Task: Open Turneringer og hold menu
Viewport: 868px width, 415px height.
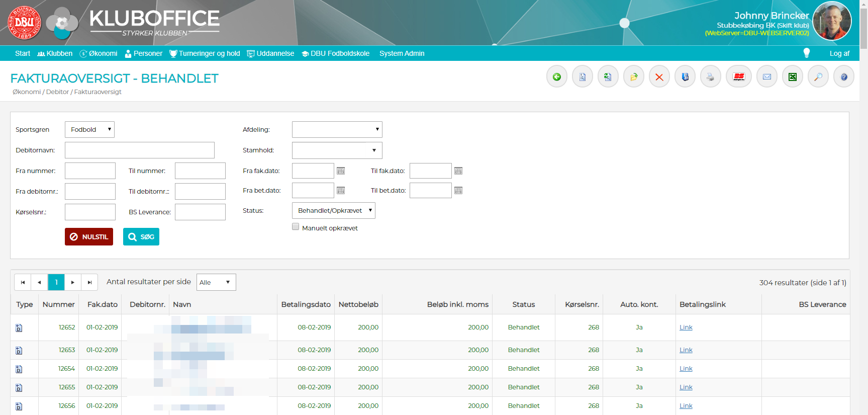Action: tap(205, 53)
